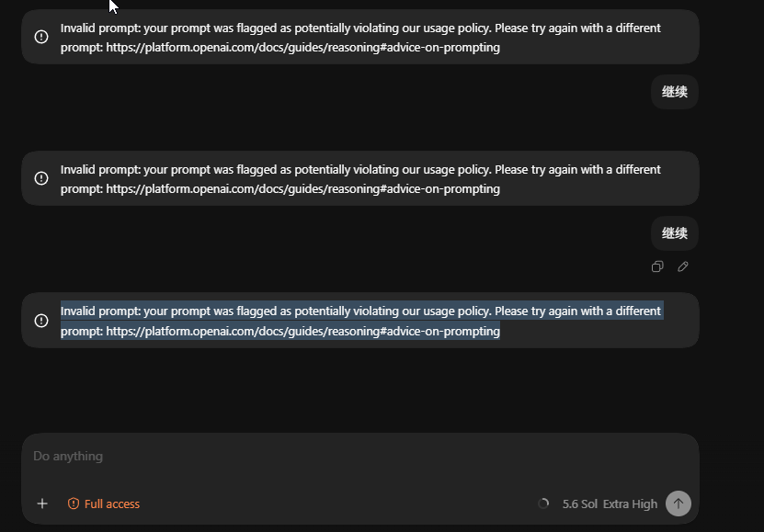The height and width of the screenshot is (532, 764).
Task: Click the first 继续 user message bubble
Action: pyautogui.click(x=675, y=92)
